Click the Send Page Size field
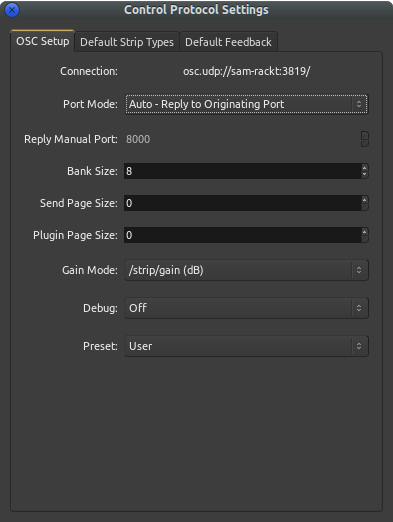 click(243, 203)
